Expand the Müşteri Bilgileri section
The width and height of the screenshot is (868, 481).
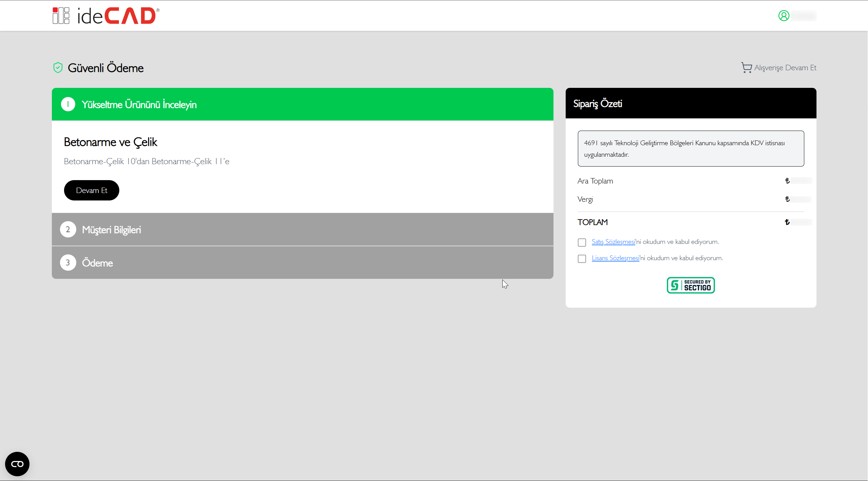tap(303, 229)
